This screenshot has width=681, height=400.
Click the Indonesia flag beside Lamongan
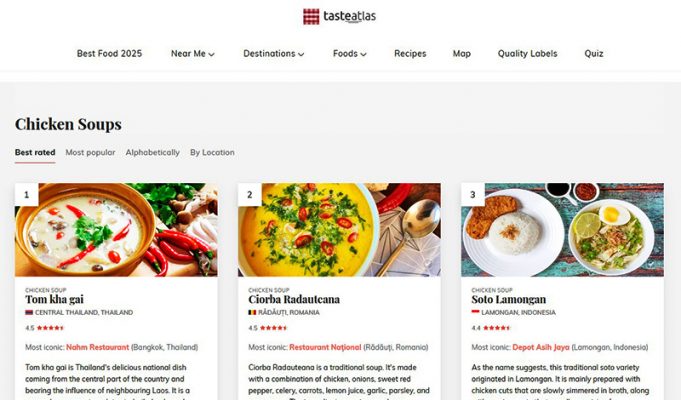[476, 312]
